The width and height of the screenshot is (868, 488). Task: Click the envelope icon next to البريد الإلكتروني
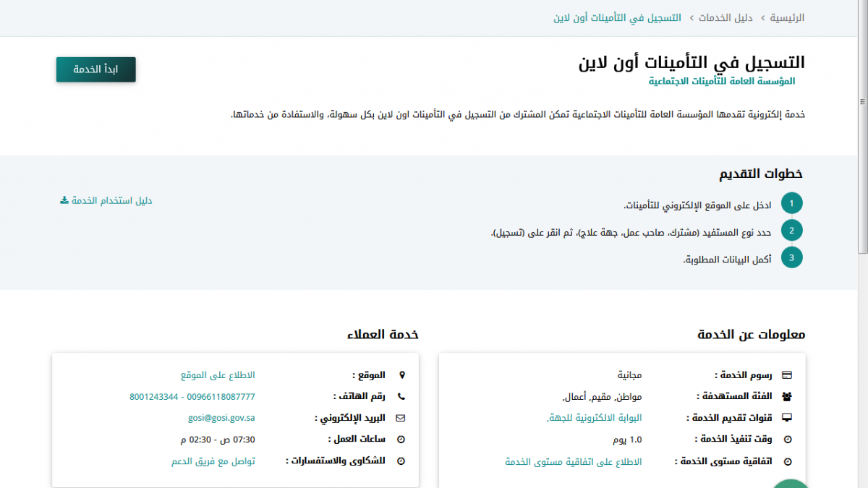tap(401, 418)
